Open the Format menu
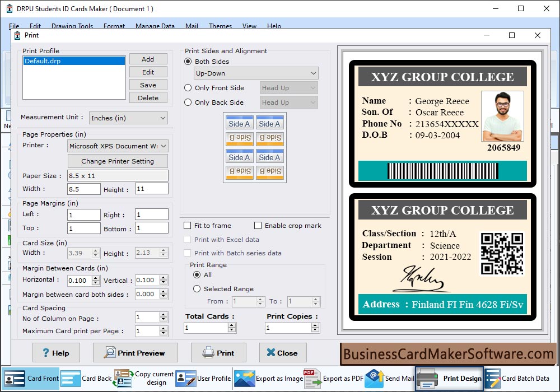This screenshot has width=560, height=392. pos(114,26)
